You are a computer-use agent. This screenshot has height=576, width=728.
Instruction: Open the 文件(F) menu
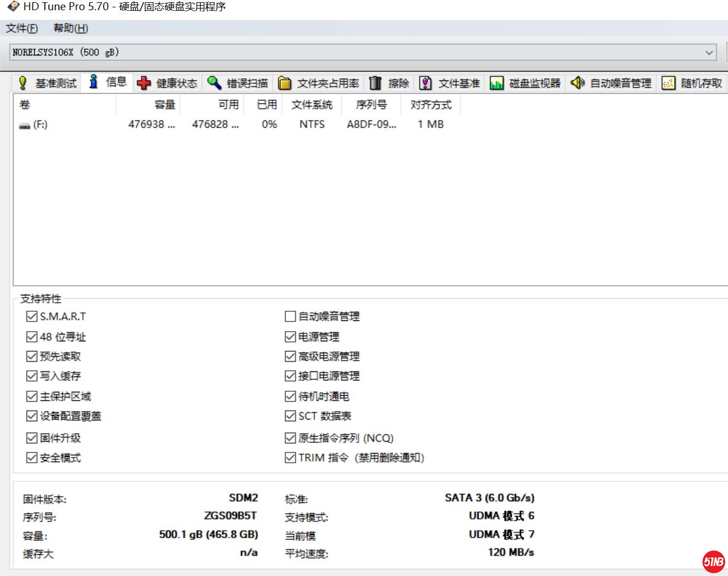[x=22, y=28]
